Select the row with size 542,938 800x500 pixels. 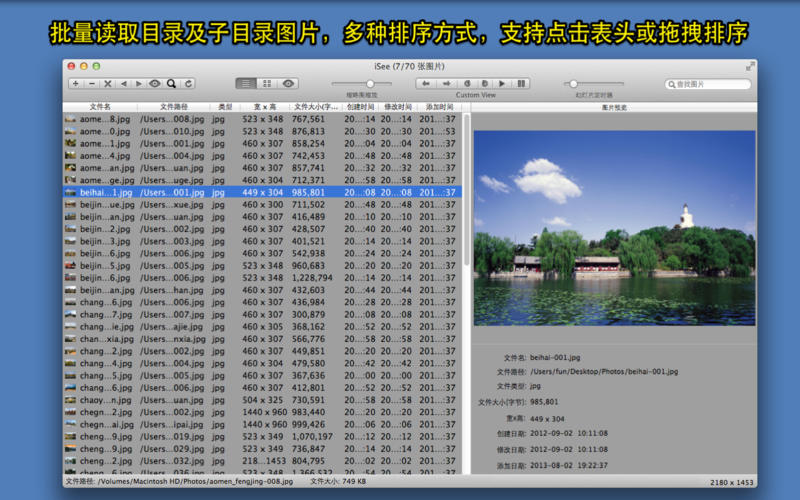pos(262,254)
